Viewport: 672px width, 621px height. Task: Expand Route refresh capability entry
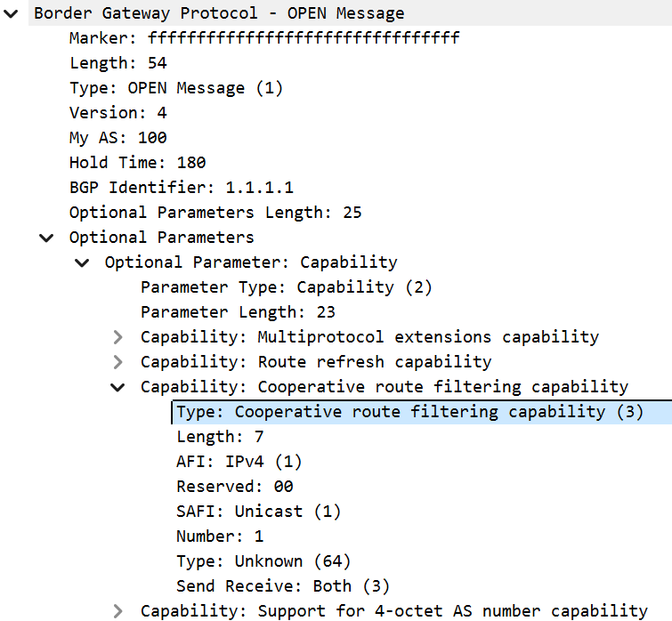click(117, 362)
